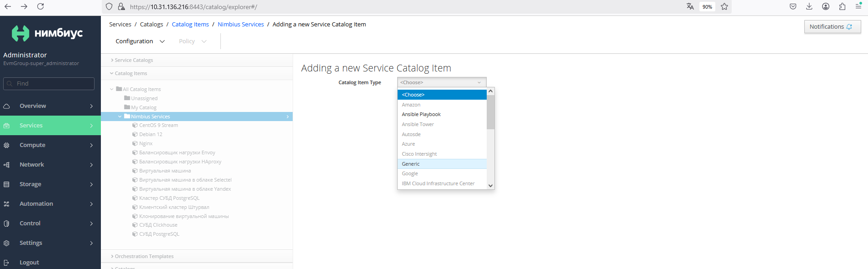Collapse the All Catalog Items tree node
This screenshot has height=269, width=868.
[112, 89]
